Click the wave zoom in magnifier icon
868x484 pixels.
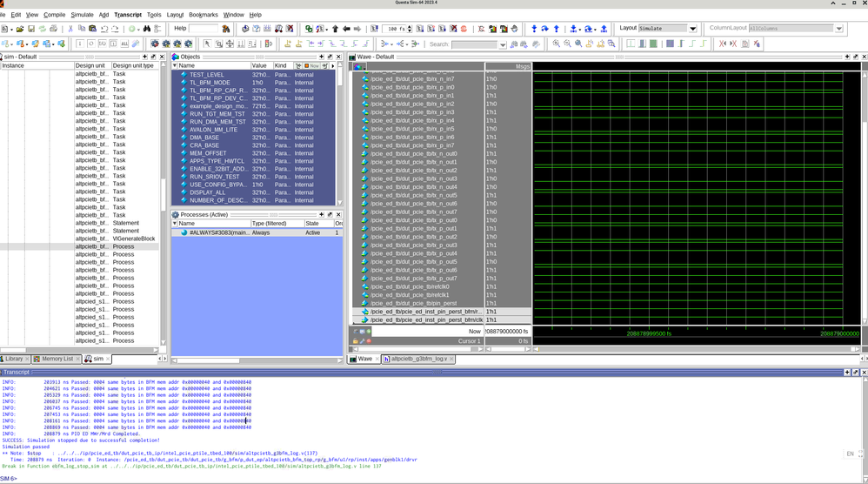pyautogui.click(x=557, y=44)
